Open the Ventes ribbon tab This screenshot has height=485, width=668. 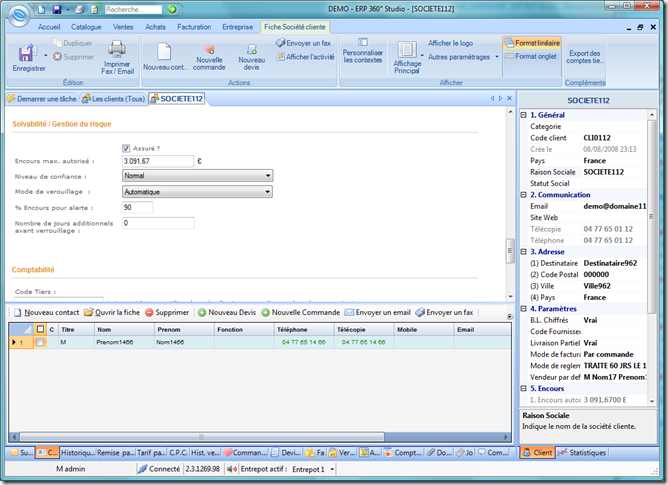[x=123, y=27]
